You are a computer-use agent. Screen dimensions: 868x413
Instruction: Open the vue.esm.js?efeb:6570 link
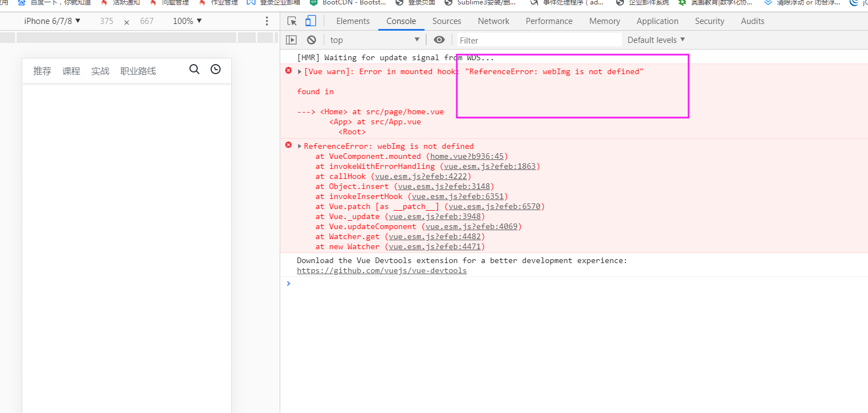[x=495, y=206]
